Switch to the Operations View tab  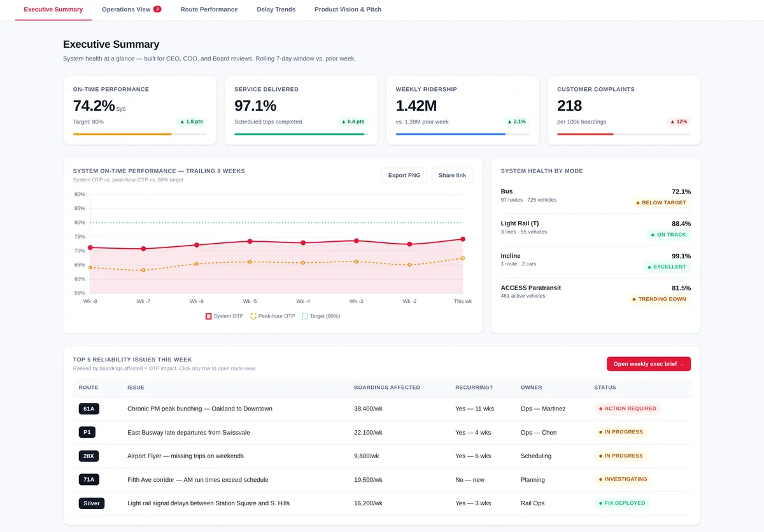132,10
